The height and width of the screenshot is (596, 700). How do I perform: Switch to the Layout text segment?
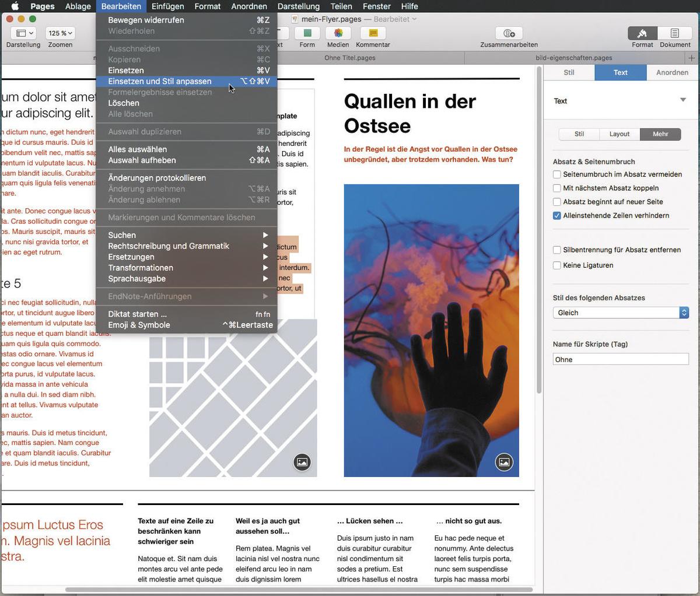(x=619, y=134)
